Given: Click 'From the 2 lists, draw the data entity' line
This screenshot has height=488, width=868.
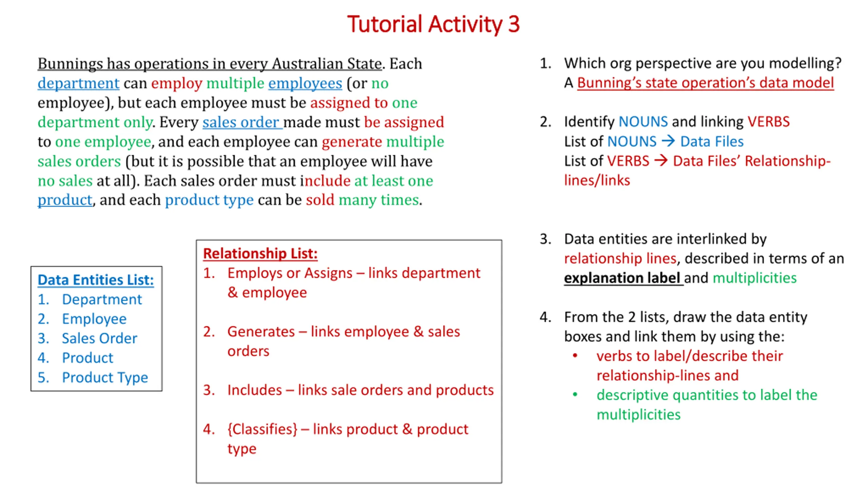Looking at the screenshot, I should coord(686,318).
